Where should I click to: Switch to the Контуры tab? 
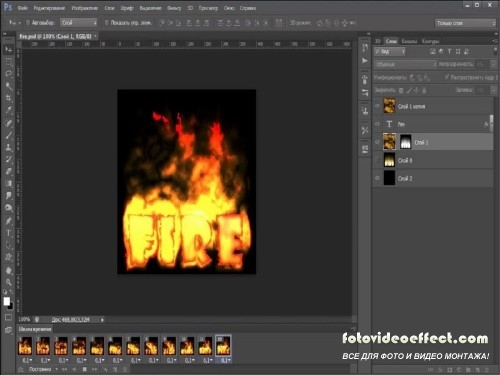(x=430, y=41)
